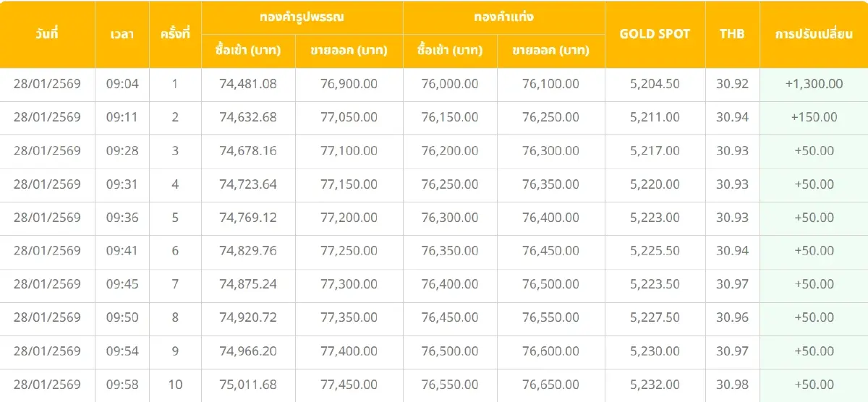The width and height of the screenshot is (868, 402).
Task: Click gold spot value 5,204.50
Action: [655, 84]
